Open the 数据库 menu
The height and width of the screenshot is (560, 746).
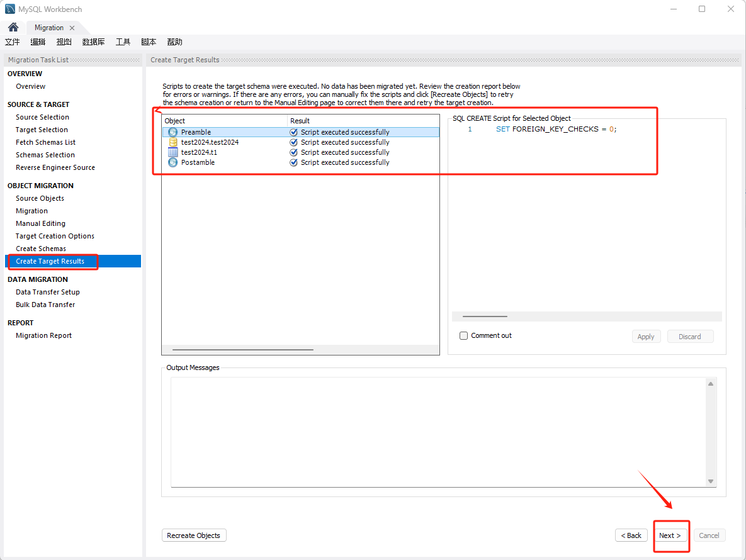93,42
